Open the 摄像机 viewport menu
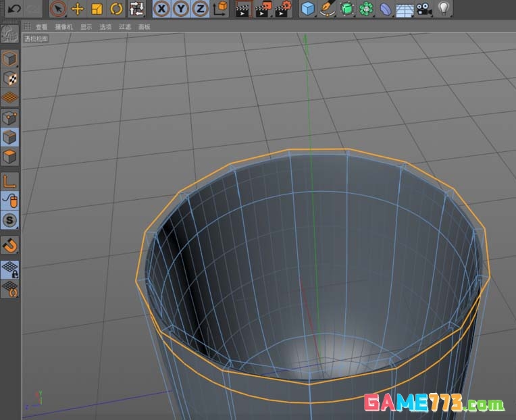The image size is (516, 420). coord(64,27)
